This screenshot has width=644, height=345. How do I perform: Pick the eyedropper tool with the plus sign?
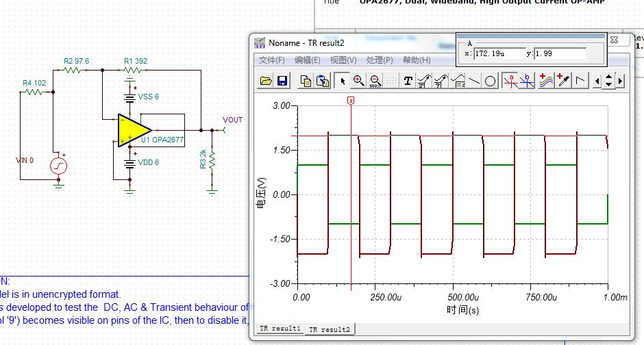563,81
